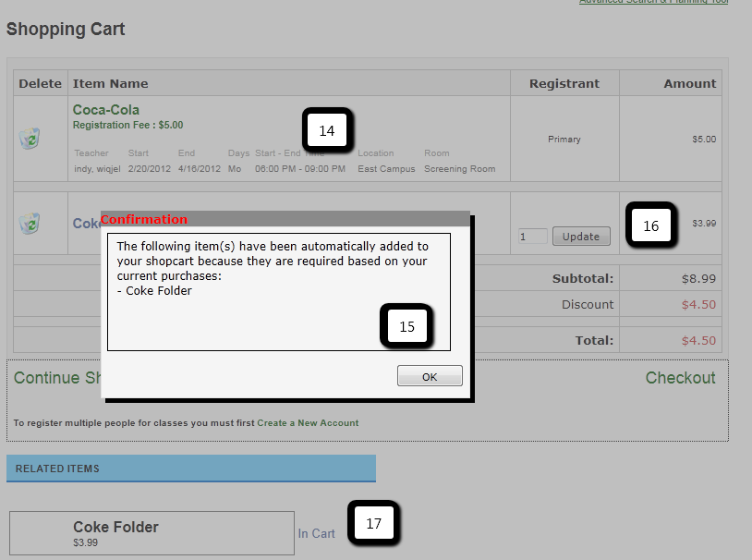The image size is (752, 560).
Task: Click the callout marker numbered 14
Action: click(x=326, y=131)
